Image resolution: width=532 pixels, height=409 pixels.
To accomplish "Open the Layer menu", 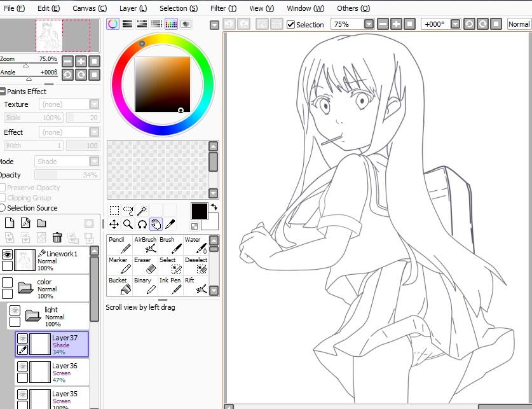I will (x=133, y=8).
